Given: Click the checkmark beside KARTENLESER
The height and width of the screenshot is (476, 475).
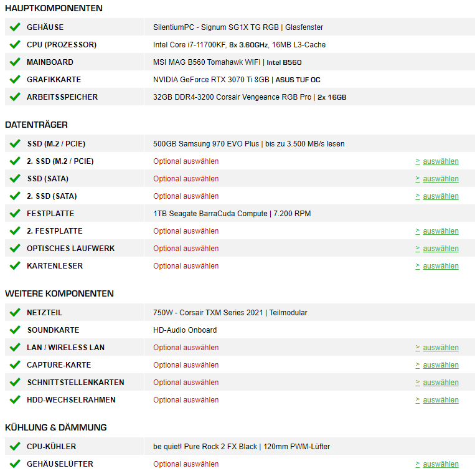Looking at the screenshot, I should (x=15, y=265).
